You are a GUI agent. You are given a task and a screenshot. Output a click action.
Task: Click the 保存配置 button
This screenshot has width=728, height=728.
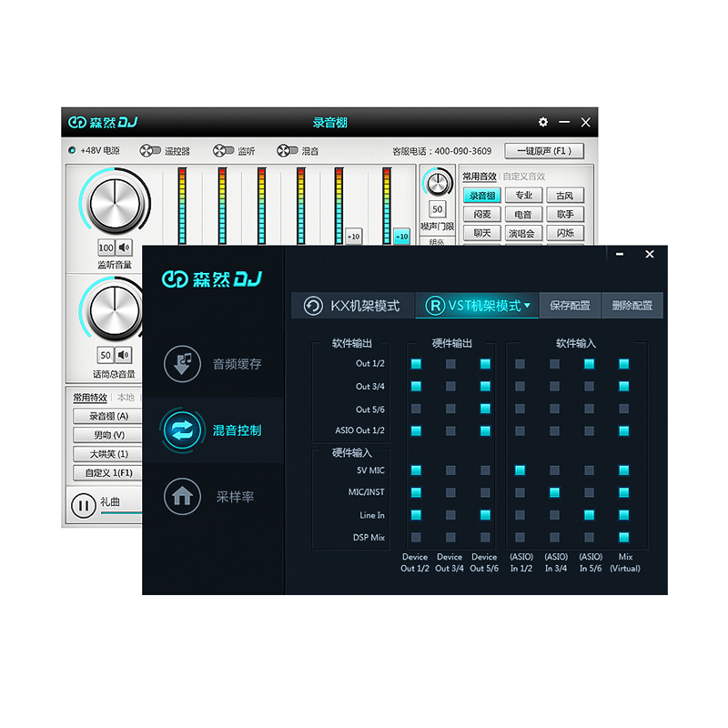[570, 306]
